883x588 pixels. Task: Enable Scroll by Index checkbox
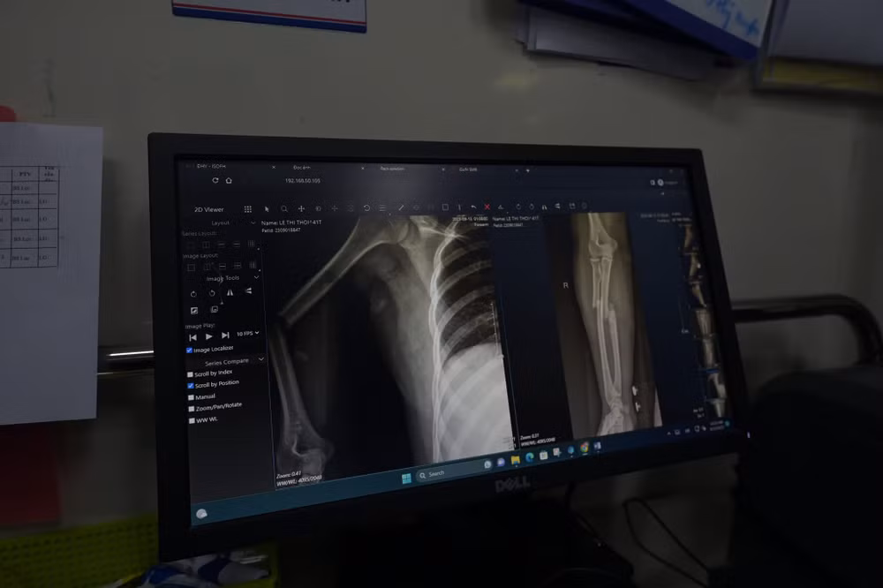[190, 374]
